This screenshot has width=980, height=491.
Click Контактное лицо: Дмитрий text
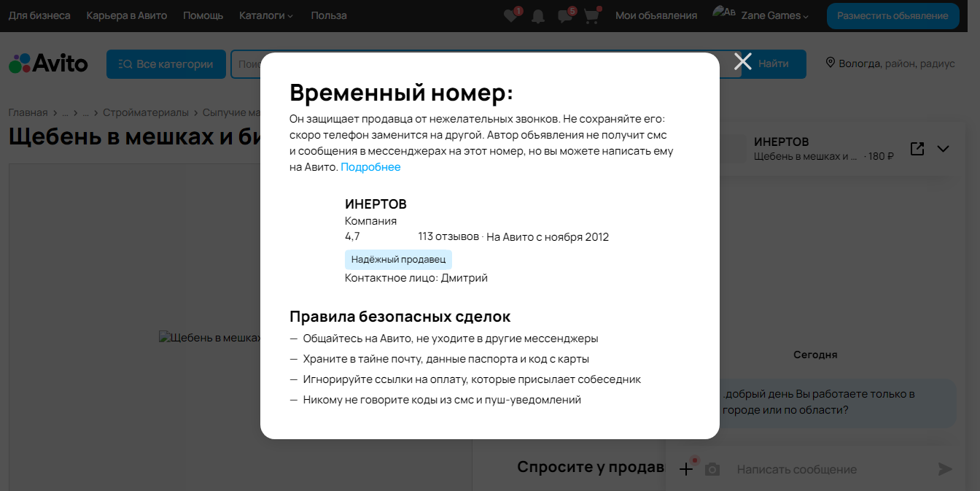pos(416,278)
